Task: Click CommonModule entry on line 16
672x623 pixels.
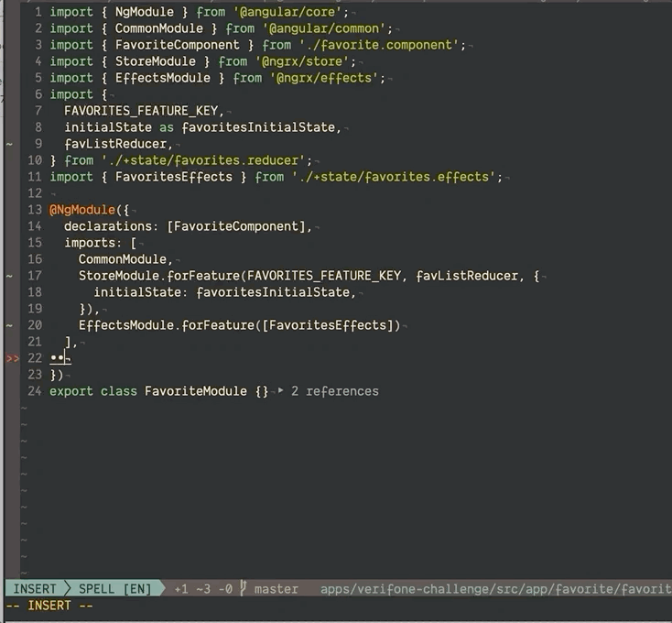Action: point(122,259)
